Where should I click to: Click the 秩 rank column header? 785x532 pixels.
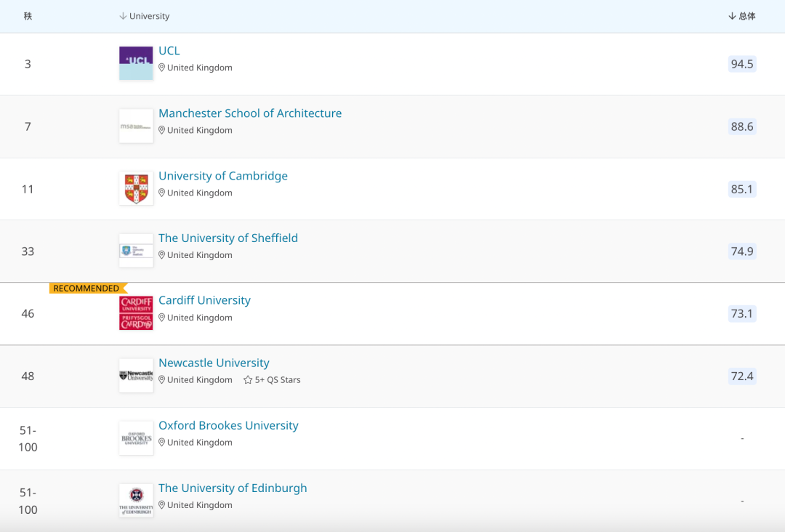point(28,16)
